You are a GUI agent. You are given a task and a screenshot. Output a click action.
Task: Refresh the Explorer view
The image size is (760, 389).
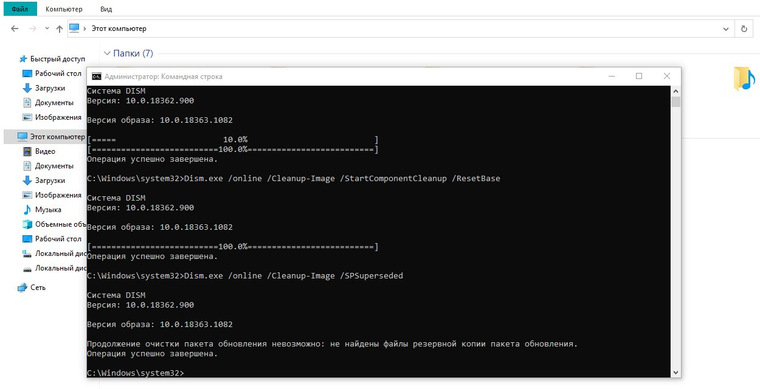tap(744, 29)
